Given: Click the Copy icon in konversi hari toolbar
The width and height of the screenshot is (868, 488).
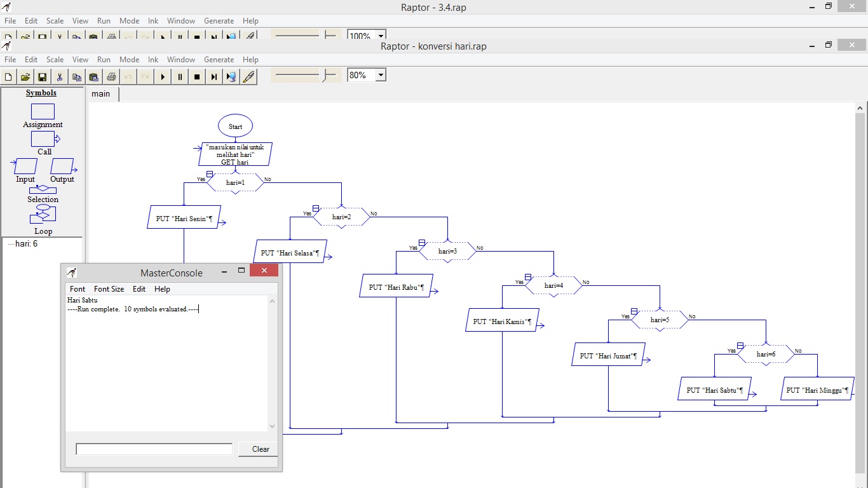Looking at the screenshot, I should 77,77.
